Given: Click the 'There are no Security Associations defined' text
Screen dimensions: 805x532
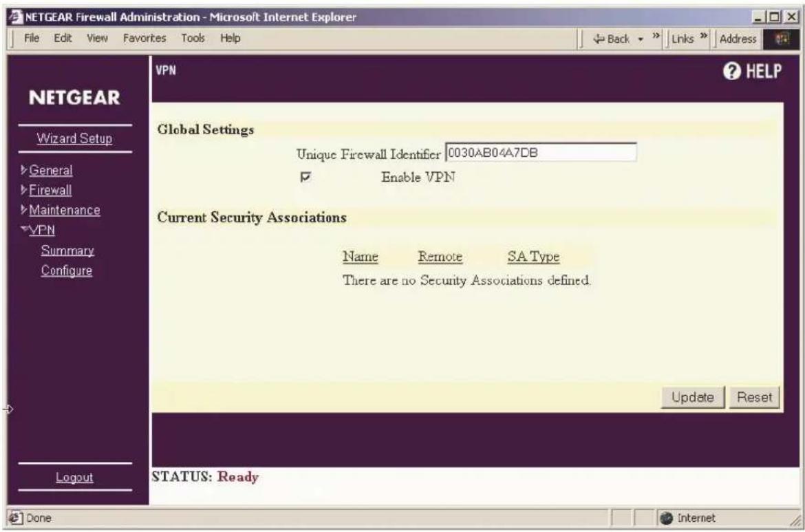Looking at the screenshot, I should [x=466, y=280].
